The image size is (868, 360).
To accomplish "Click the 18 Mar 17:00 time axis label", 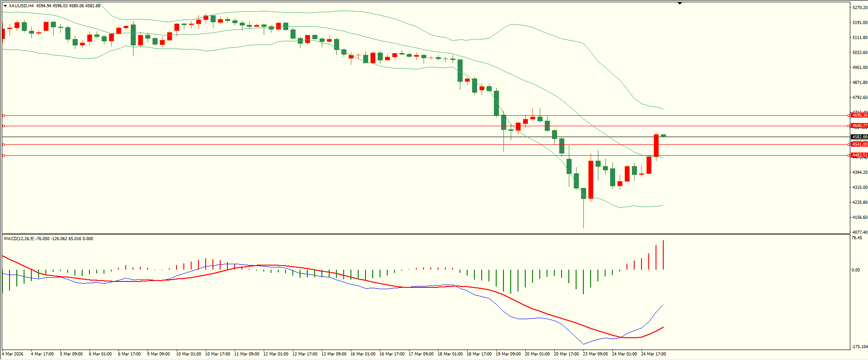I will 479,354.
